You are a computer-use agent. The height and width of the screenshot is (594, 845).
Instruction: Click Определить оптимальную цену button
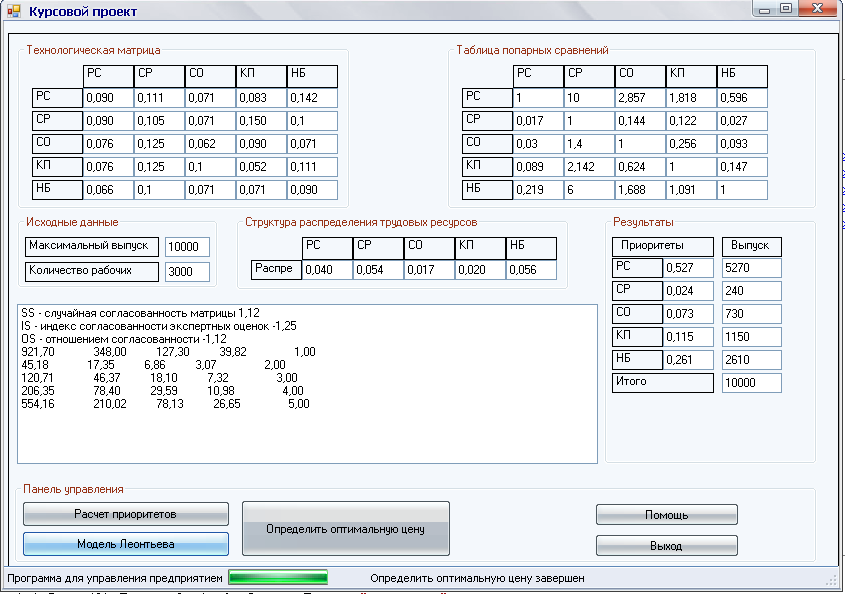pos(346,528)
